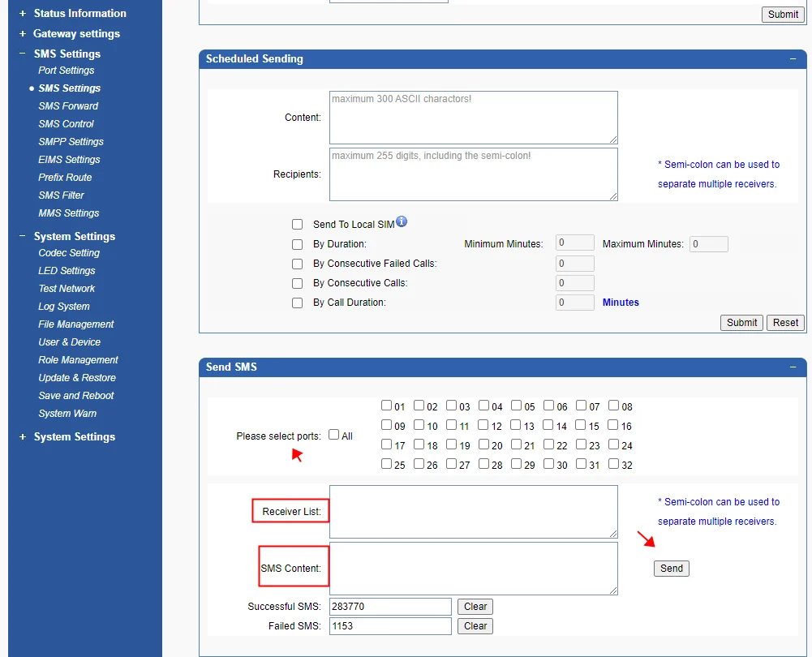Open SMS Filter page
The image size is (812, 657).
(x=61, y=195)
